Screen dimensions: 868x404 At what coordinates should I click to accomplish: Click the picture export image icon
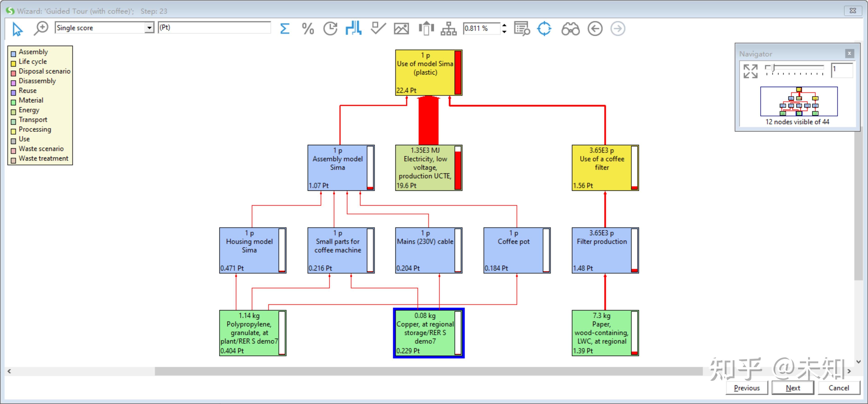(x=401, y=28)
